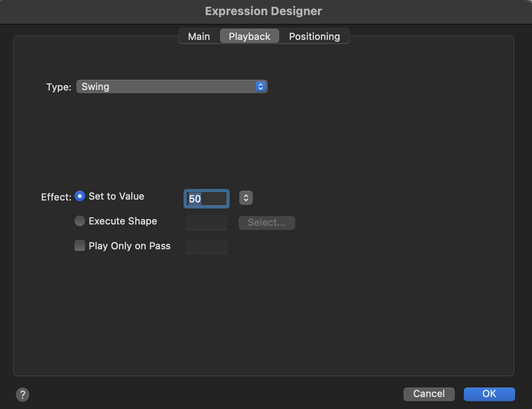Image resolution: width=532 pixels, height=409 pixels.
Task: Click the Set to Value label text
Action: coord(116,196)
